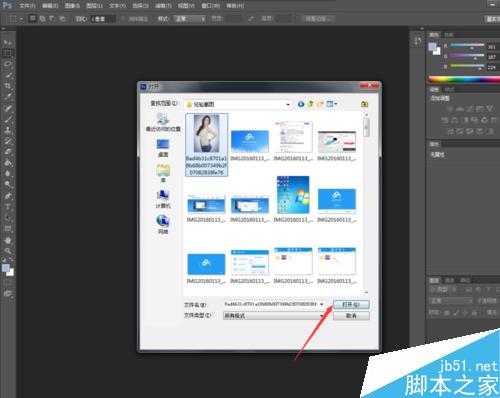Open the 编辑(E) menu
The width and height of the screenshot is (500, 398).
point(50,6)
